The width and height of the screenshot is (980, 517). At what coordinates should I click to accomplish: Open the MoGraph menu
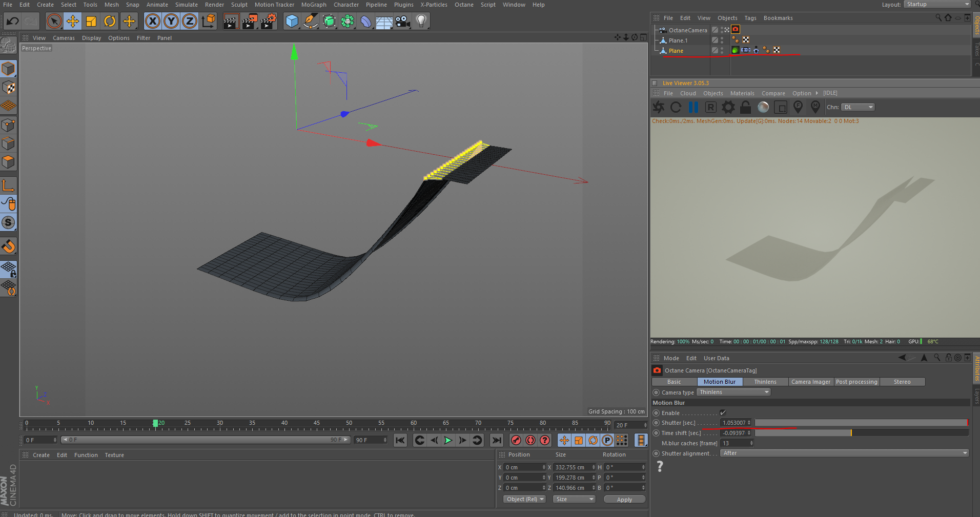click(x=313, y=5)
